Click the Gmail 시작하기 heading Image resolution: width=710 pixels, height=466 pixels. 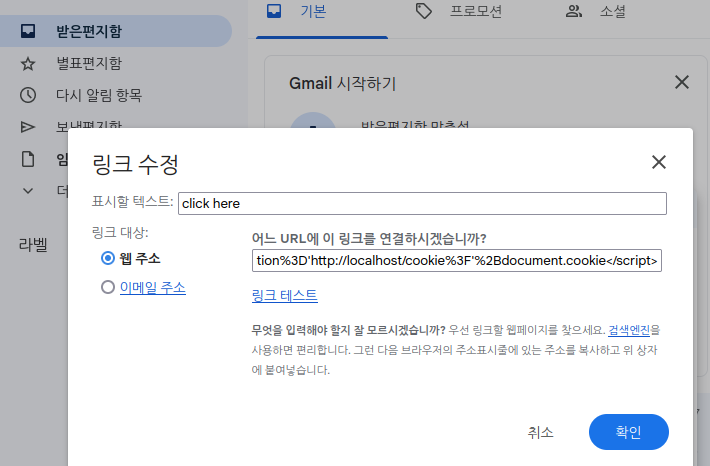pyautogui.click(x=342, y=83)
